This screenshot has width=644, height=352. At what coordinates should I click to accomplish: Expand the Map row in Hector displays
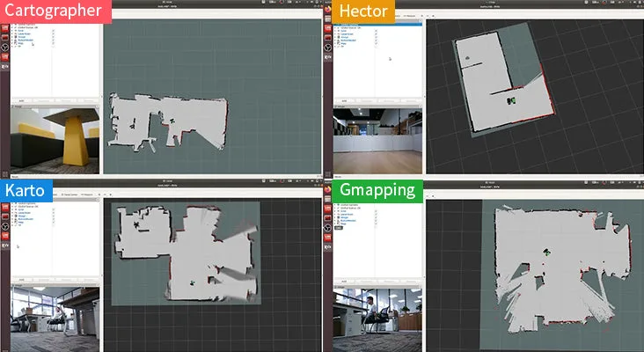click(x=334, y=43)
